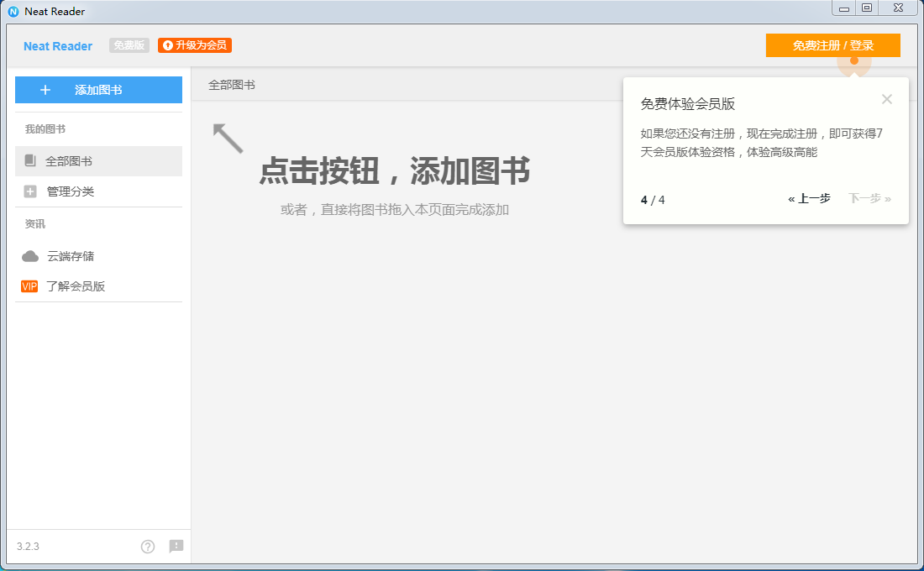This screenshot has width=924, height=571.
Task: Select 全部图书 in the sidebar
Action: coord(98,161)
